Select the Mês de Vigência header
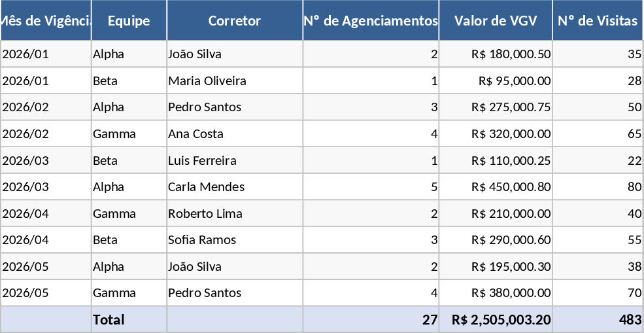 (46, 21)
